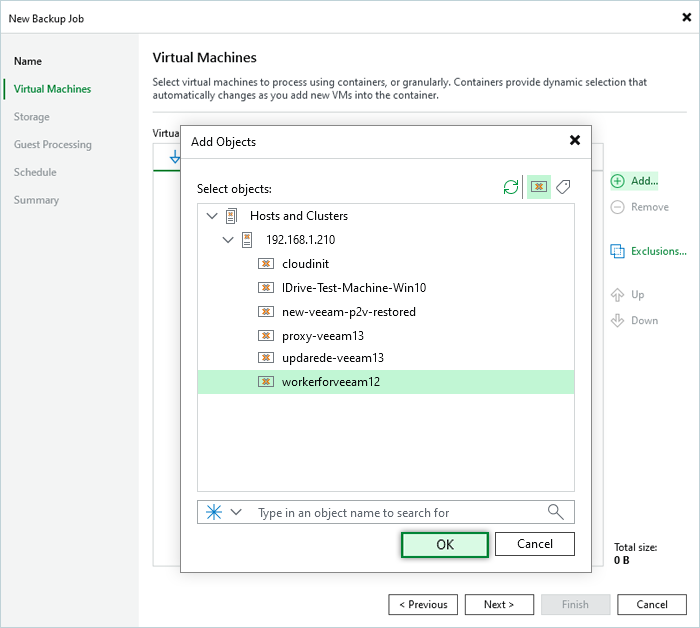Click the 192.168.1.210 host server icon
This screenshot has width=700, height=628.
[x=248, y=240]
